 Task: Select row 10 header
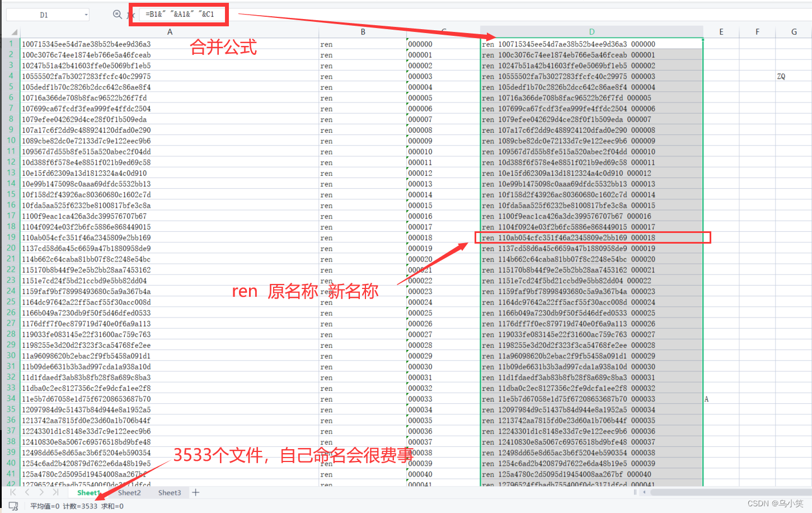[11, 141]
